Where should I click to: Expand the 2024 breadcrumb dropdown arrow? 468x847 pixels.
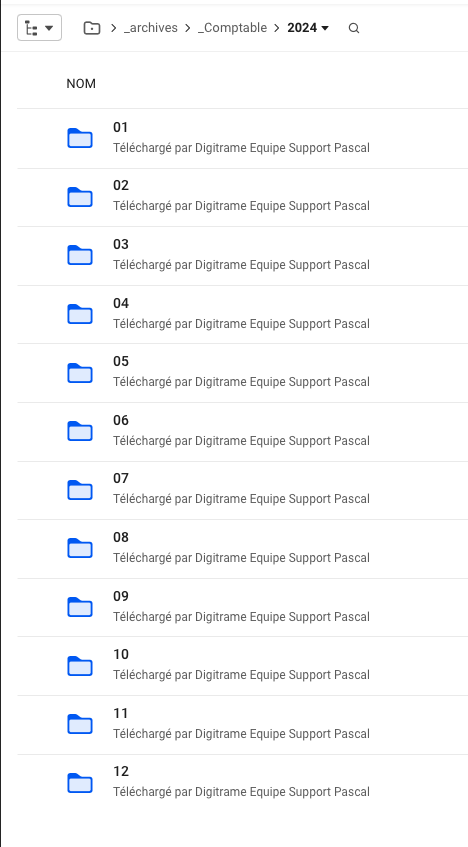pos(325,28)
